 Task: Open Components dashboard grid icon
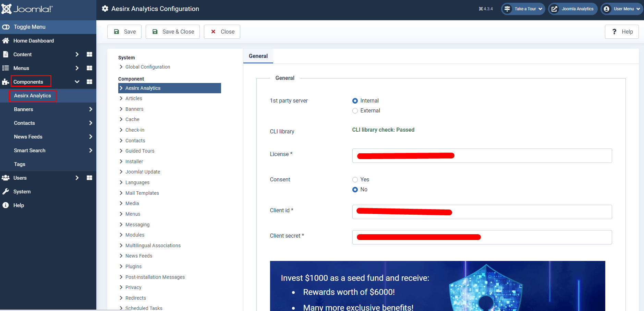[89, 82]
